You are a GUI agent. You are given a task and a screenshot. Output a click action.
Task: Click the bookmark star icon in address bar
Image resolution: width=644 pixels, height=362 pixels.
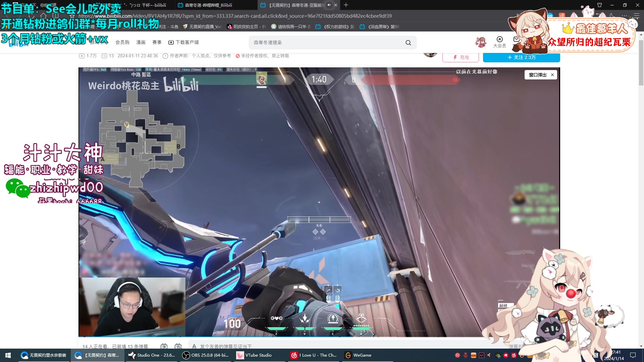click(72, 16)
